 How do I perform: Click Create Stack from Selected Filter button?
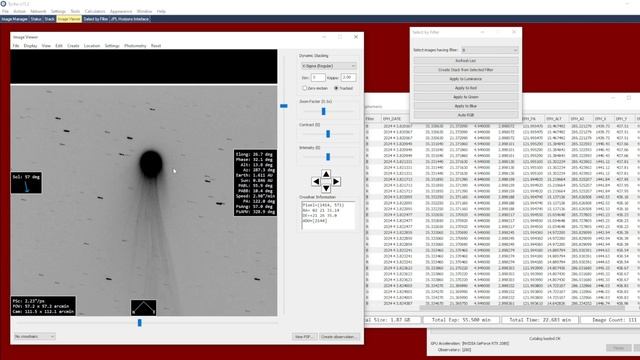point(466,70)
